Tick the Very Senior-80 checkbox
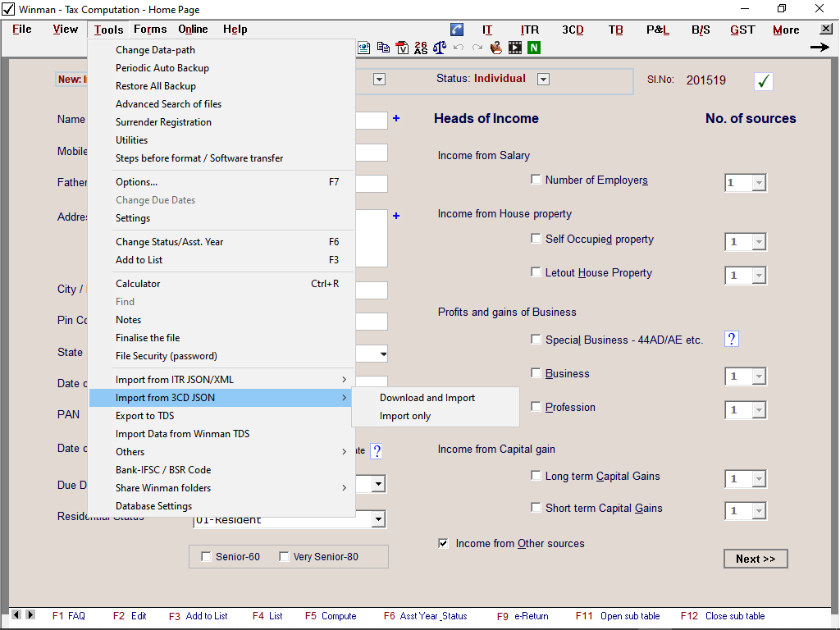The width and height of the screenshot is (840, 630). [x=284, y=557]
